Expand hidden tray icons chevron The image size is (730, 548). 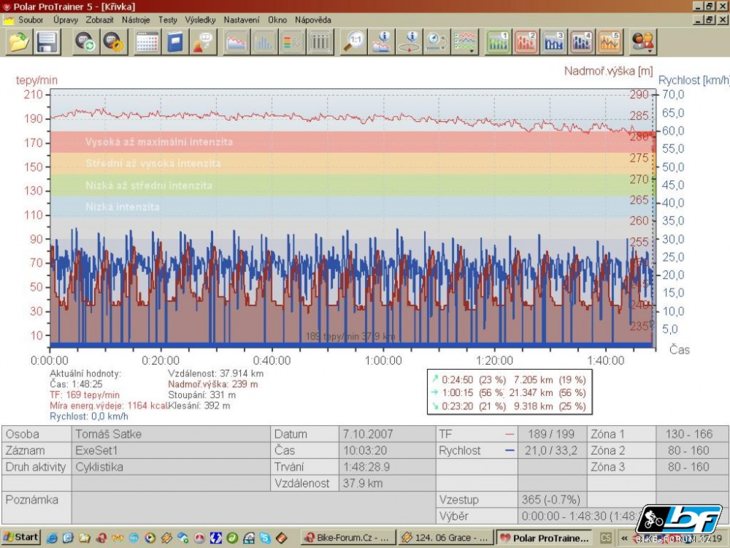point(624,538)
